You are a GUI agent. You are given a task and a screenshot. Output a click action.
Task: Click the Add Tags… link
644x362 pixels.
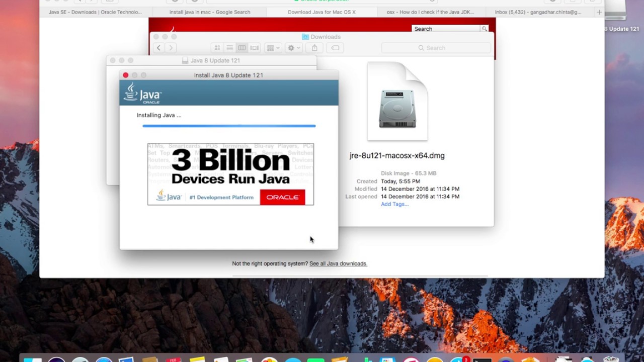coord(394,204)
